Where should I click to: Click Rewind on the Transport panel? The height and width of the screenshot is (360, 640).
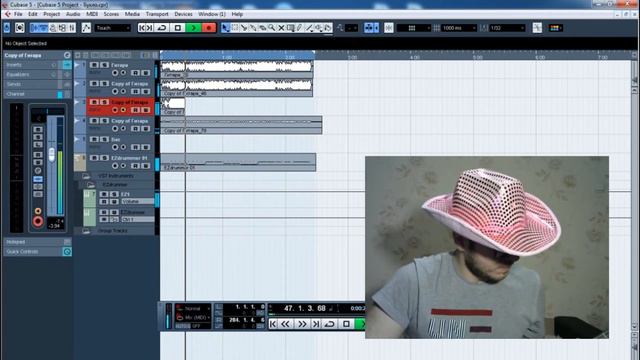285,324
